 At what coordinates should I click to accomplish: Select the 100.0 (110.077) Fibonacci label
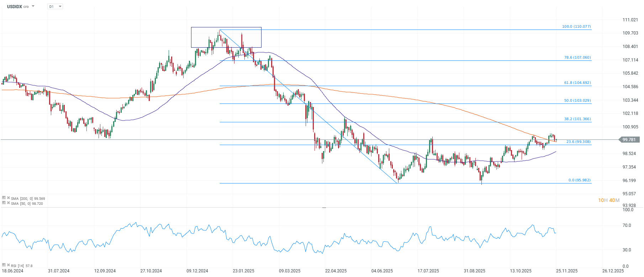click(576, 27)
